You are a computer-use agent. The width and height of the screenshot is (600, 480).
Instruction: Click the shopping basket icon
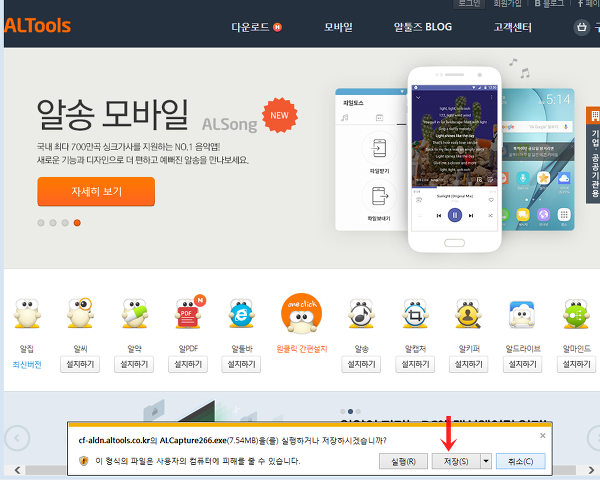[582, 27]
